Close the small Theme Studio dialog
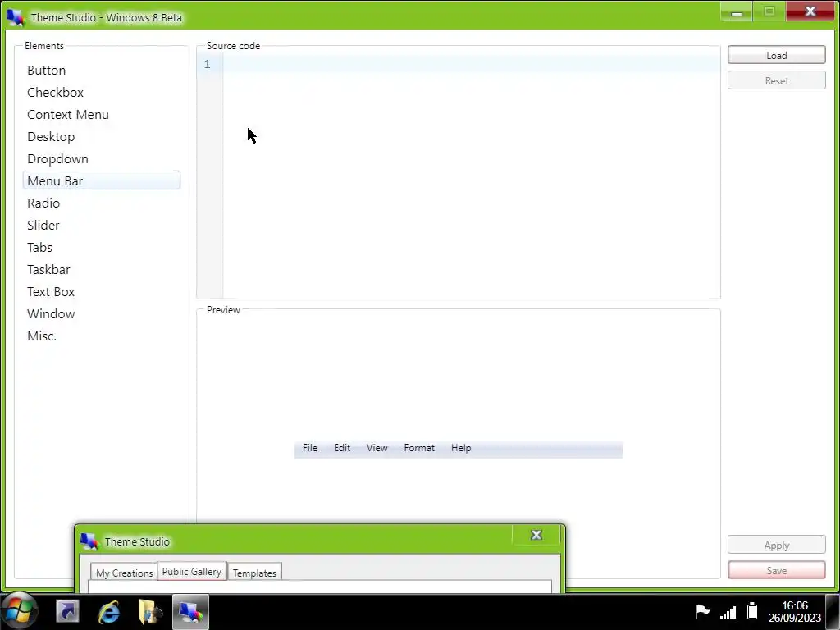840x630 pixels. click(x=536, y=535)
